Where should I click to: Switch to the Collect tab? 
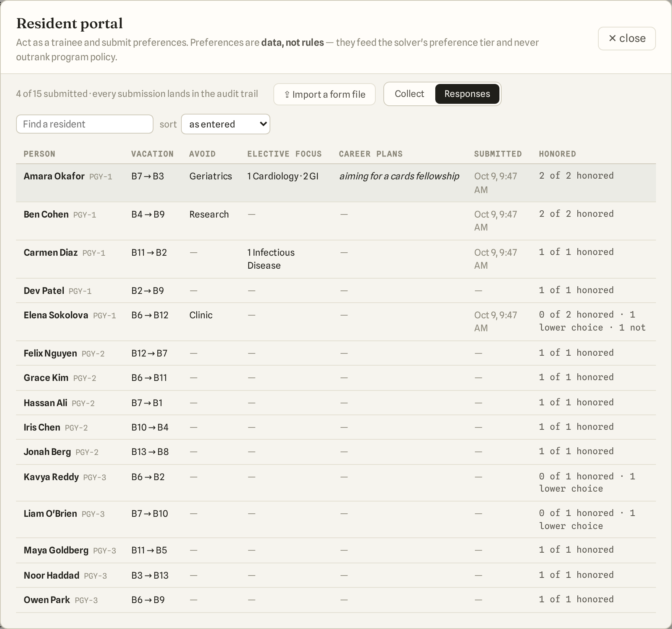[409, 94]
